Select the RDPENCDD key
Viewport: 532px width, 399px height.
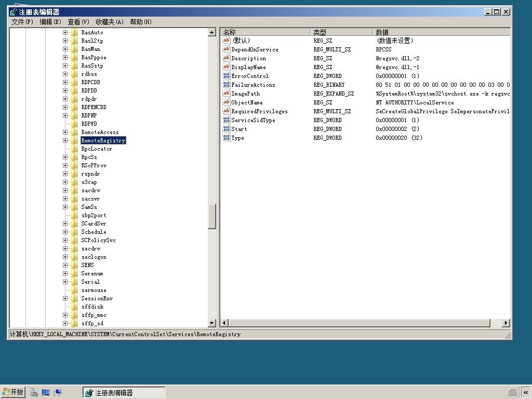[x=94, y=107]
